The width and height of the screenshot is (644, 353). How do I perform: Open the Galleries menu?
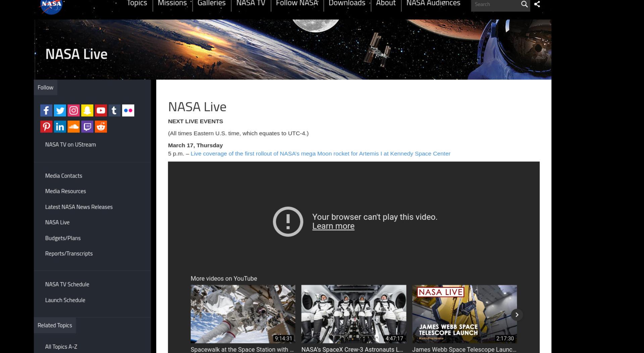(x=212, y=3)
